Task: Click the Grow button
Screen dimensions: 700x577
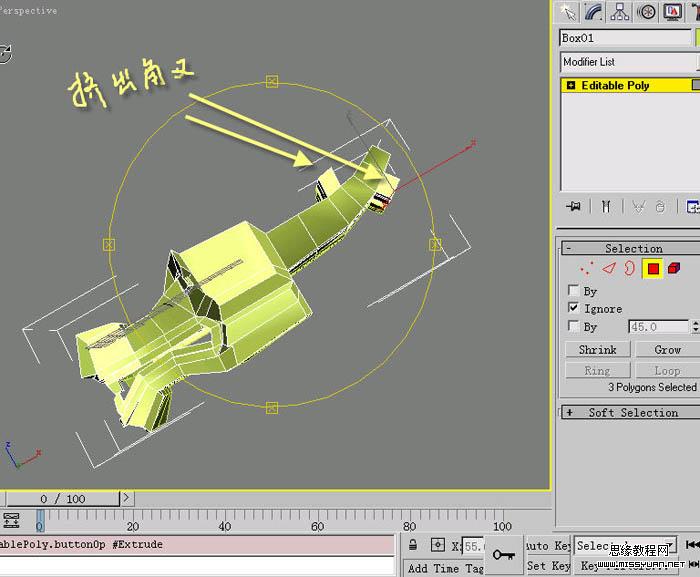Action: point(667,349)
